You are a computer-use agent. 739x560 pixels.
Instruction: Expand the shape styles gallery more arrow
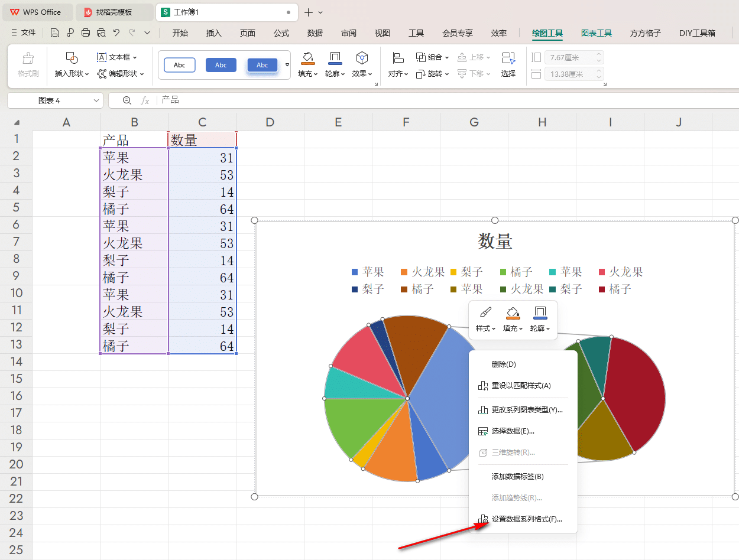tap(287, 65)
